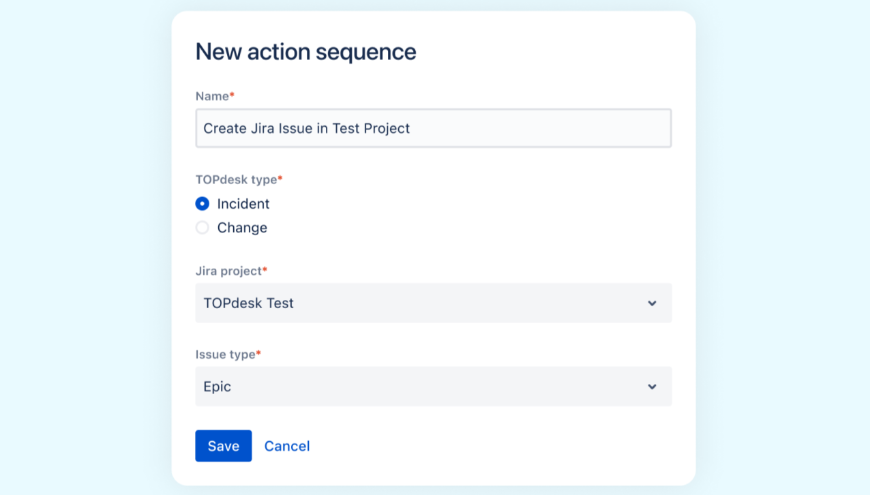Image resolution: width=870 pixels, height=495 pixels.
Task: Click the "Name" field label
Action: [212, 96]
